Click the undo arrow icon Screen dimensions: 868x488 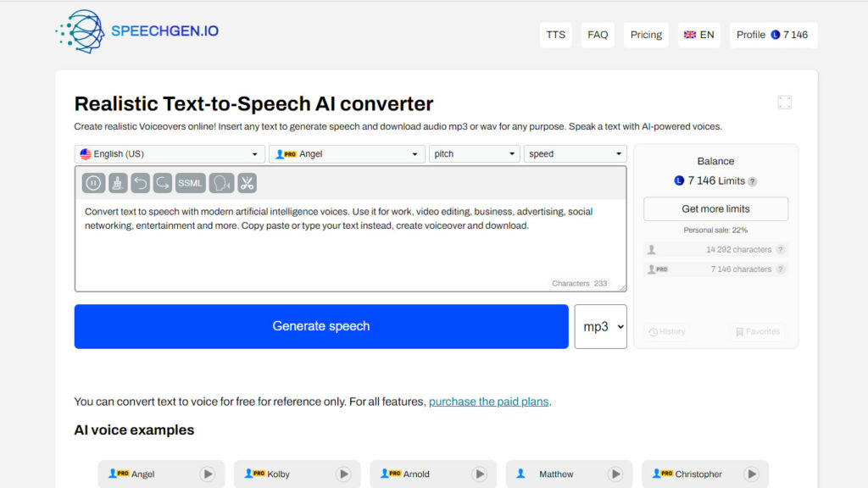coord(140,183)
